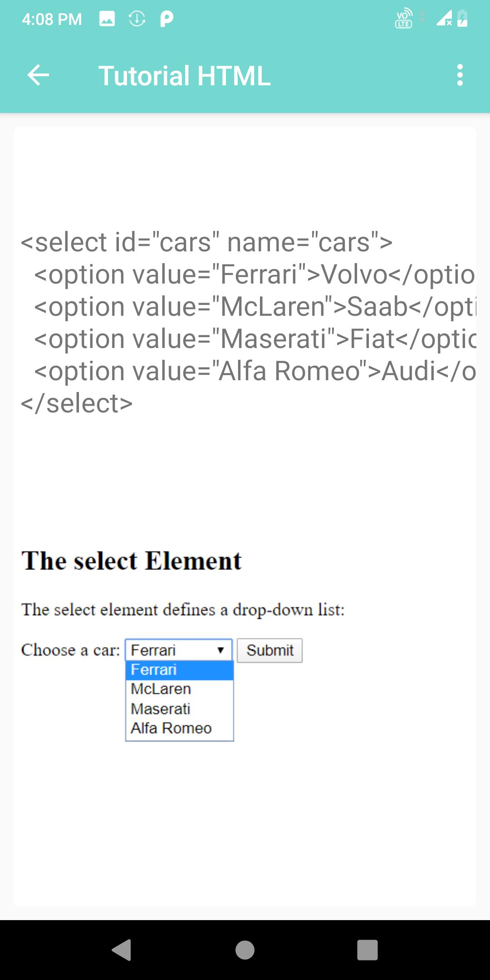Tap the cellular signal strength icon

(444, 19)
